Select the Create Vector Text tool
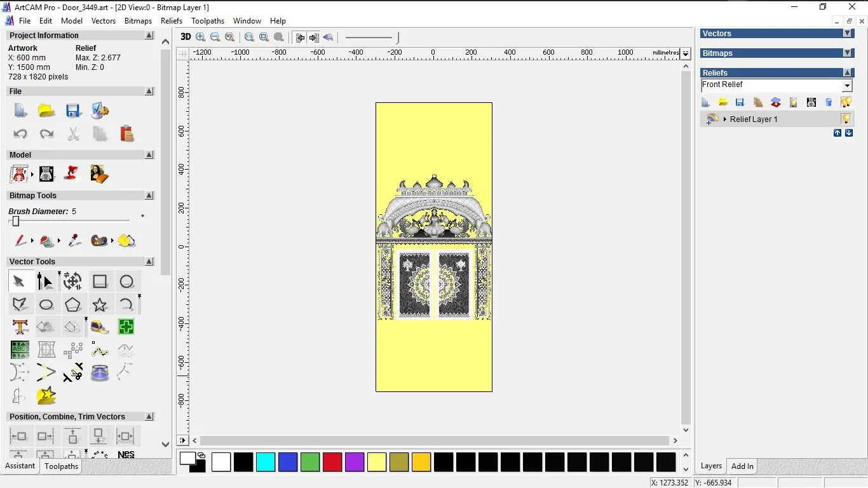 tap(20, 327)
